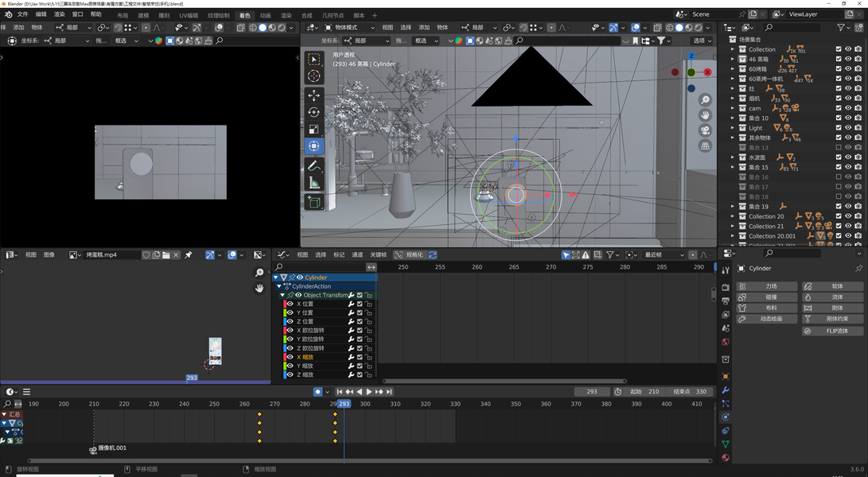Add 布料 cloth physics
868x477 pixels.
tap(767, 308)
